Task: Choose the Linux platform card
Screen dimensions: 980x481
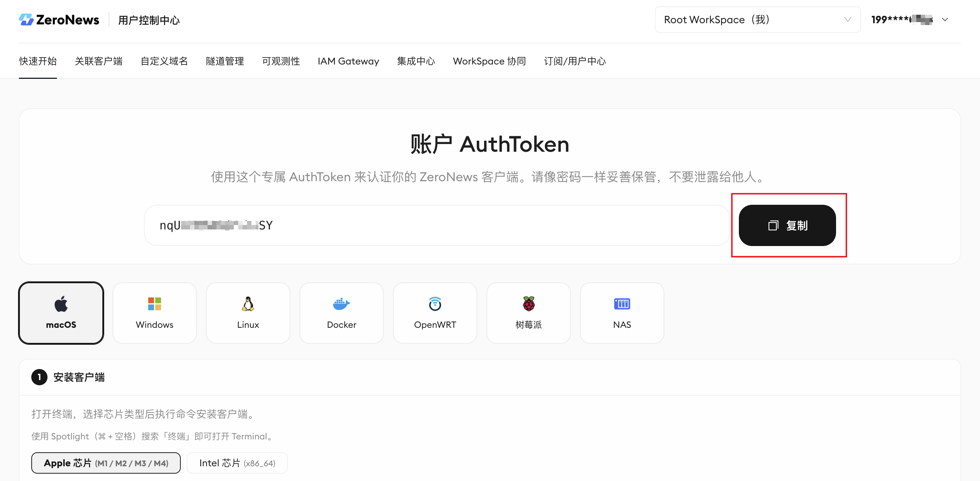Action: coord(248,313)
